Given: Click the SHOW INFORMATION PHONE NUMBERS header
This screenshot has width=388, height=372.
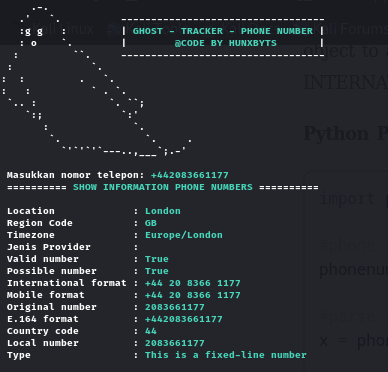Looking at the screenshot, I should click(163, 187).
